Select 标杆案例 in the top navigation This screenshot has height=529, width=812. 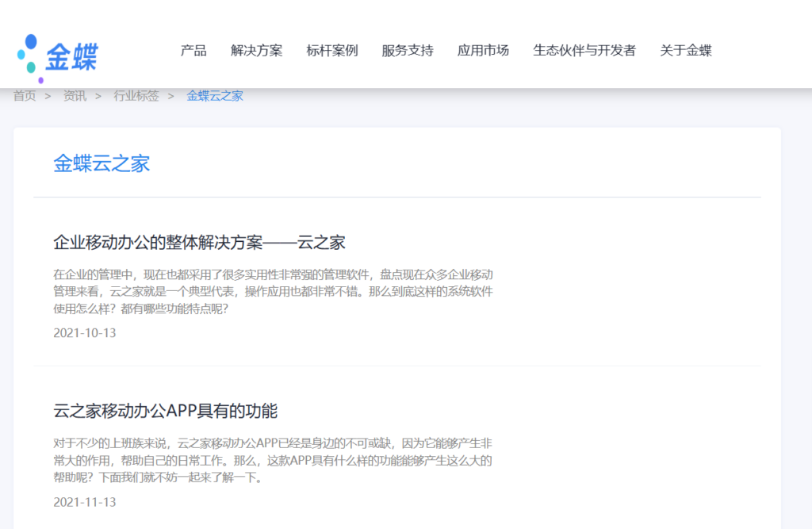pyautogui.click(x=331, y=50)
